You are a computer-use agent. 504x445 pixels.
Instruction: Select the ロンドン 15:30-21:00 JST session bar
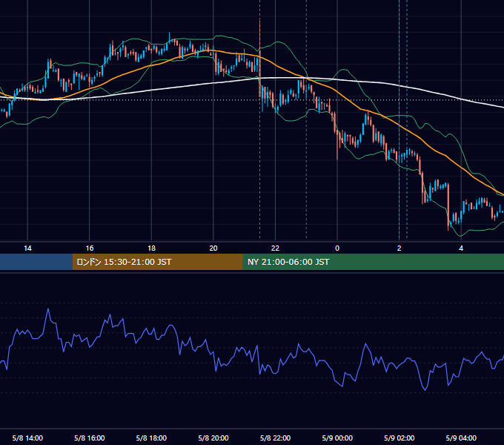pyautogui.click(x=157, y=262)
